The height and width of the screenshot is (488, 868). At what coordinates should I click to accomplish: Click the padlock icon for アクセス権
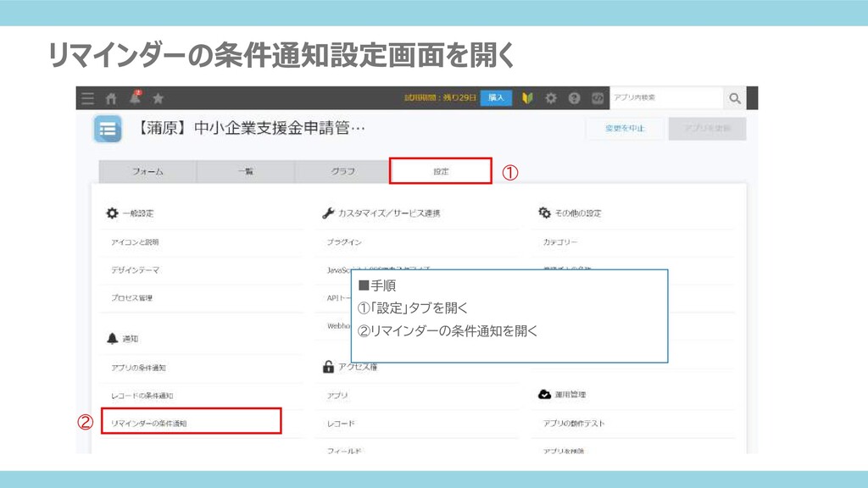[328, 366]
